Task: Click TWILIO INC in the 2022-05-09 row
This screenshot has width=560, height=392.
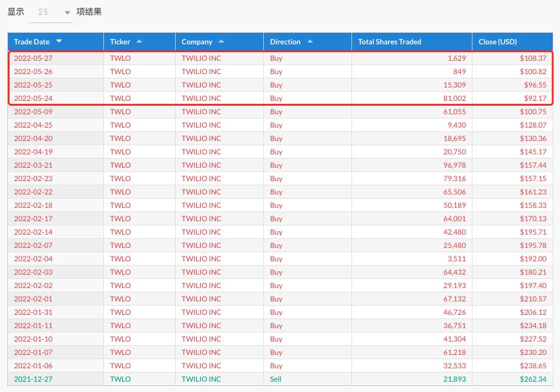Action: point(201,112)
